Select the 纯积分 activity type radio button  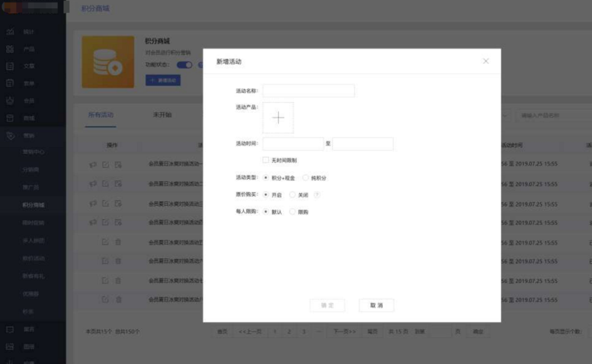[x=305, y=177]
